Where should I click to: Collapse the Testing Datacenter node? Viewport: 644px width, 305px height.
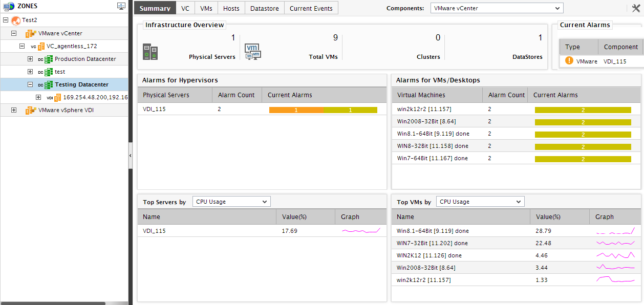click(30, 84)
